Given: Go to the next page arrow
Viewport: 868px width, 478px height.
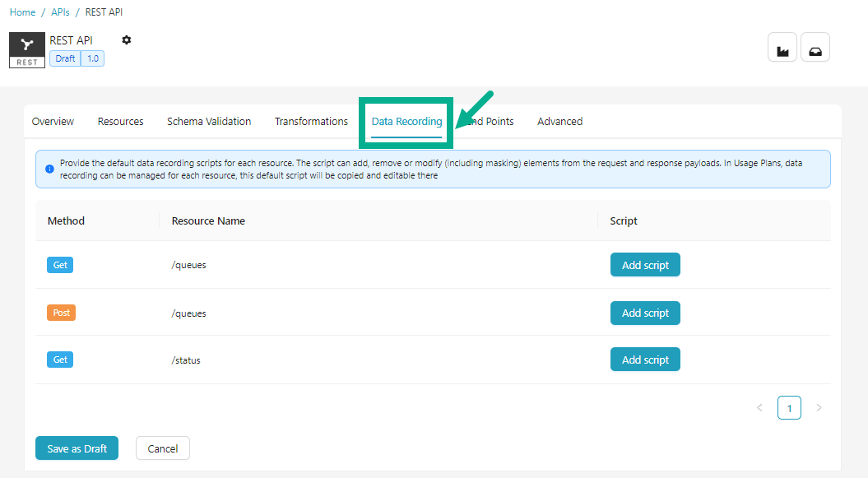Looking at the screenshot, I should click(x=818, y=408).
